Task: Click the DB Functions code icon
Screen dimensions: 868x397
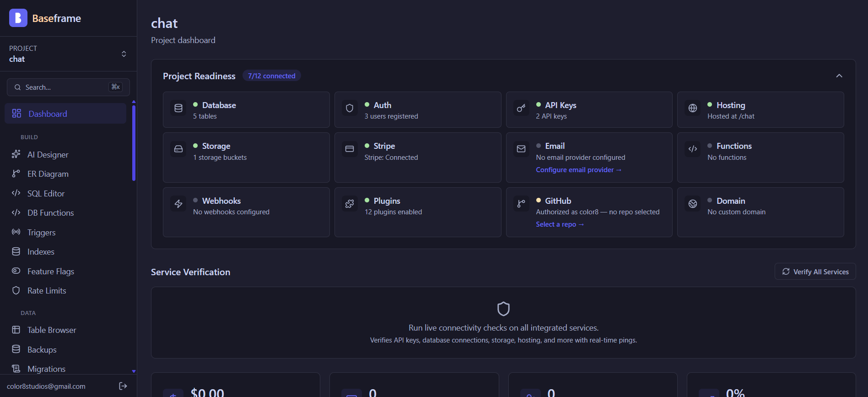Action: click(x=16, y=212)
